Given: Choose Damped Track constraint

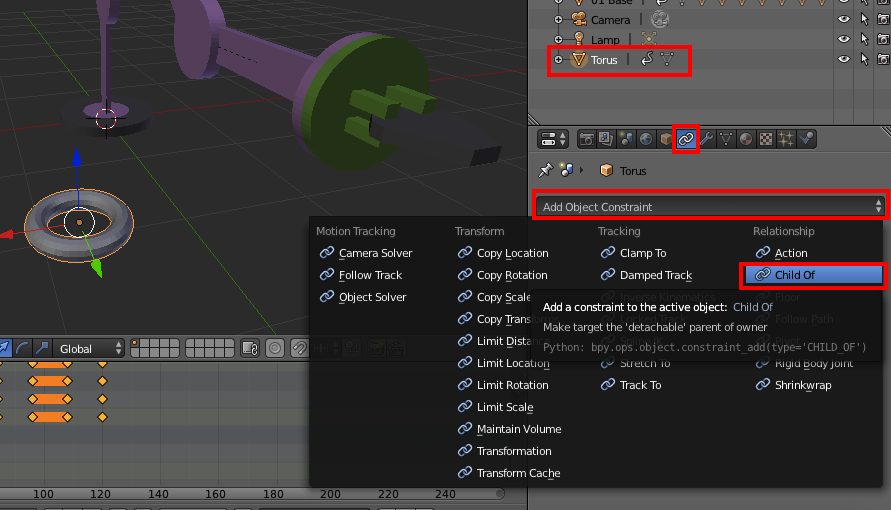Looking at the screenshot, I should pyautogui.click(x=647, y=275).
